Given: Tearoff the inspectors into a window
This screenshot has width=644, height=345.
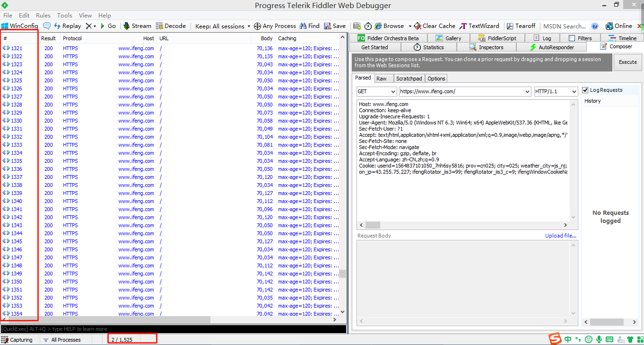Looking at the screenshot, I should coord(521,26).
